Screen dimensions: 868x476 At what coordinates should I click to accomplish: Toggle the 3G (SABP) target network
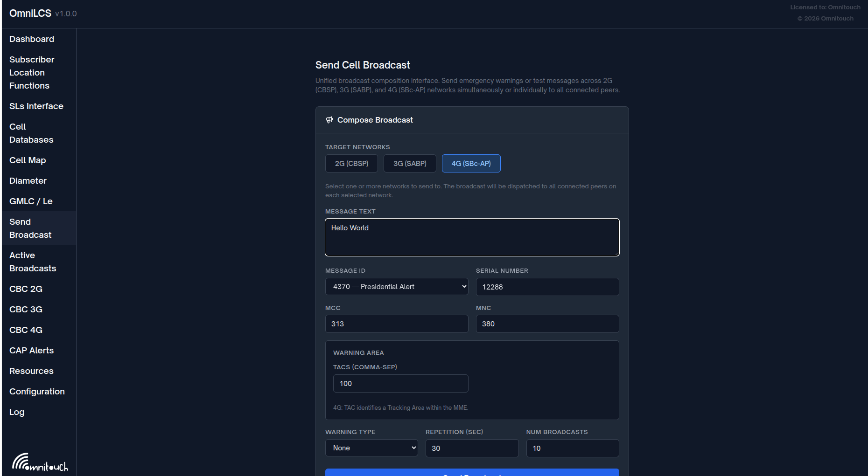click(x=410, y=164)
